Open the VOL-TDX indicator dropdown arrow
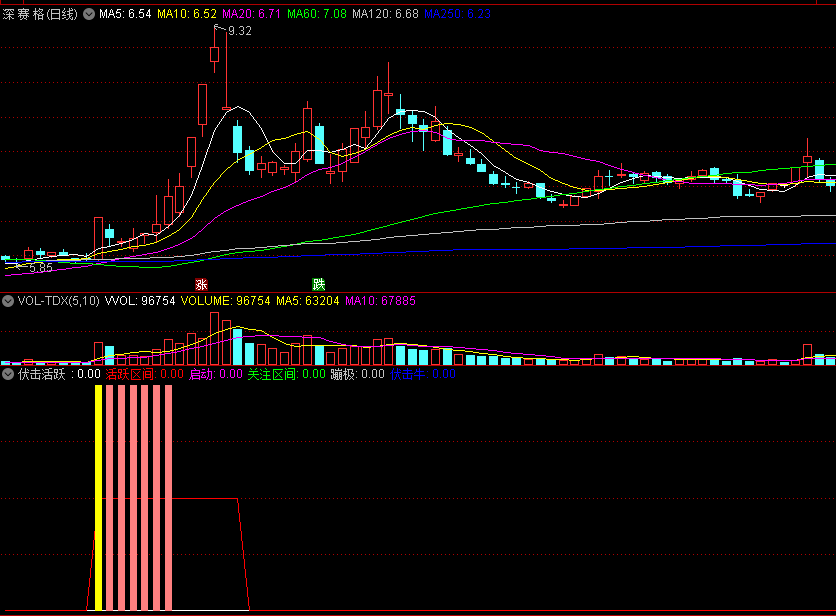The height and width of the screenshot is (616, 836). click(7, 301)
